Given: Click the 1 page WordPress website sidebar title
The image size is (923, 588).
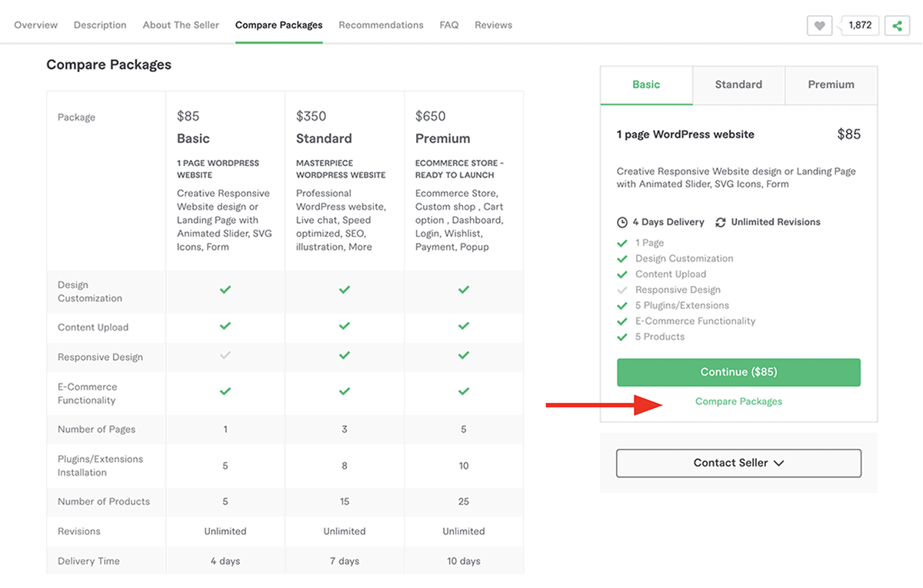Looking at the screenshot, I should (x=685, y=135).
